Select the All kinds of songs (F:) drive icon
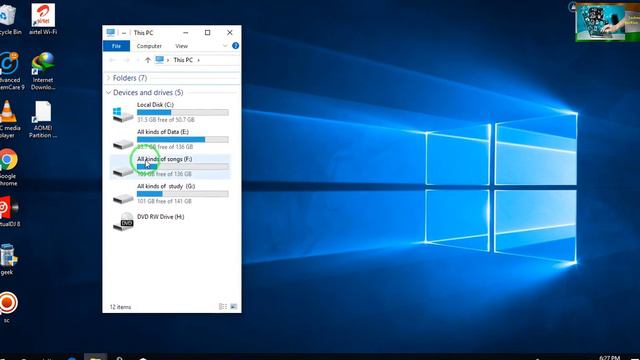The height and width of the screenshot is (360, 640). [122, 171]
